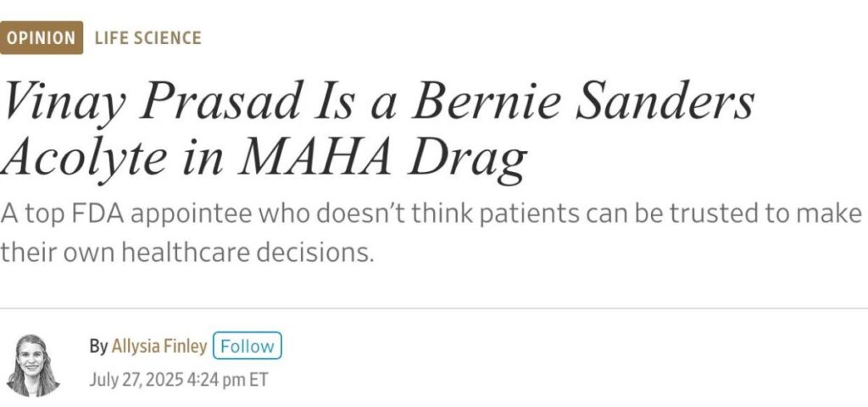
Task: Click "healthcare decisions" in the subheadline
Action: 245,252
